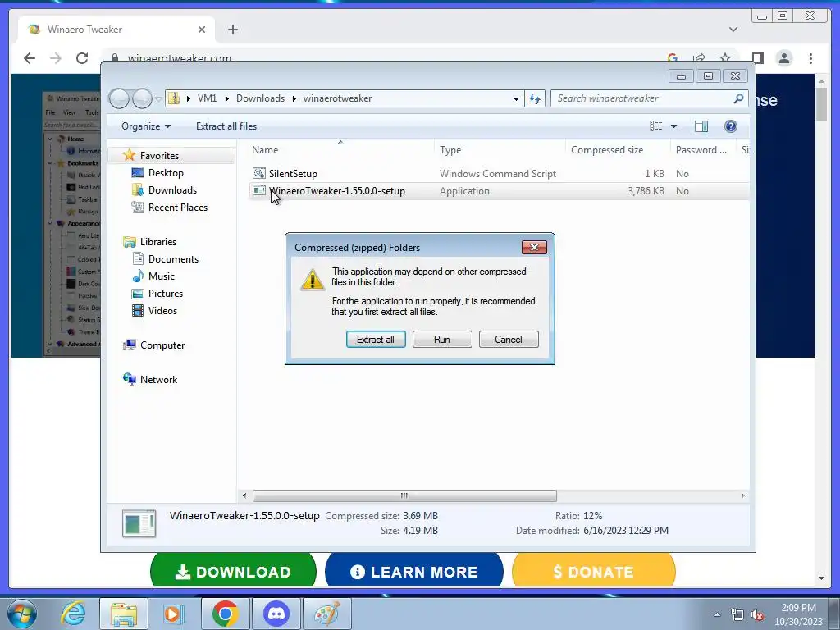Click Extract all in the zipped folders dialog
Viewport: 840px width, 630px height.
point(376,340)
